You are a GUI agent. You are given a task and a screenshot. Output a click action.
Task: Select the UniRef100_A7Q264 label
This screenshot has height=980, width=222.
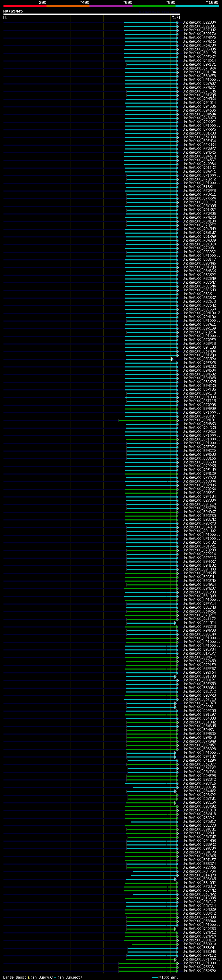point(199,489)
